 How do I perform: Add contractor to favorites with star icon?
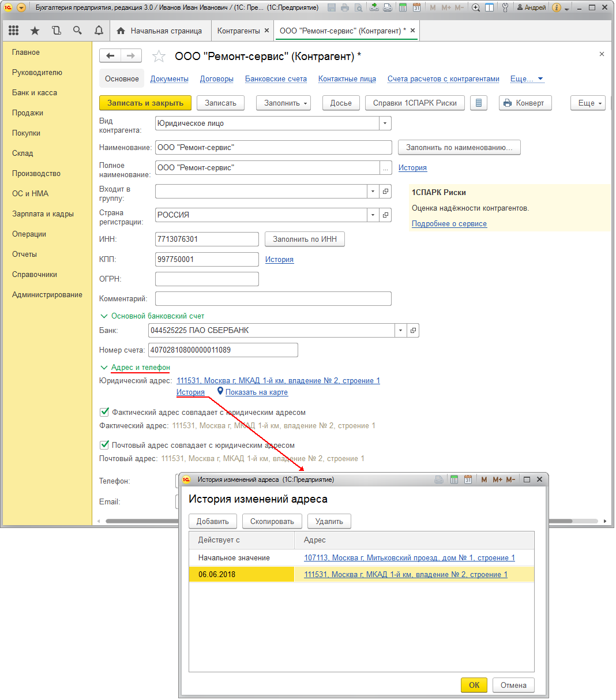159,56
